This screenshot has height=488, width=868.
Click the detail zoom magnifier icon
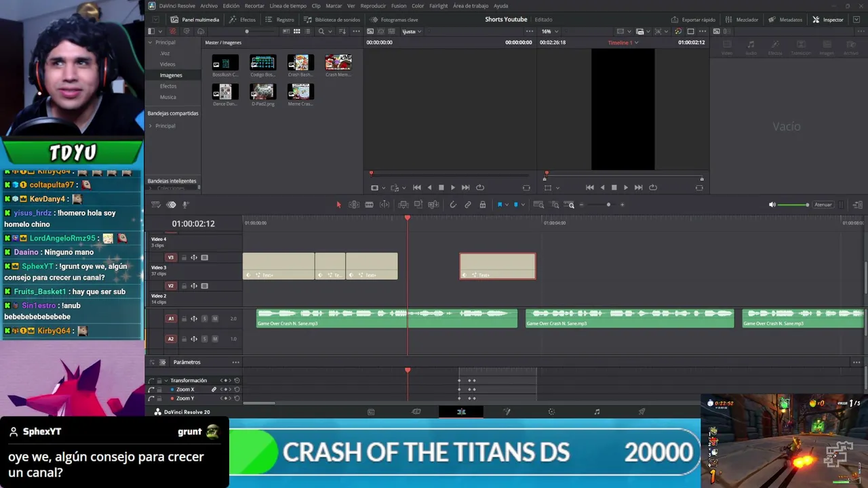[x=555, y=205]
